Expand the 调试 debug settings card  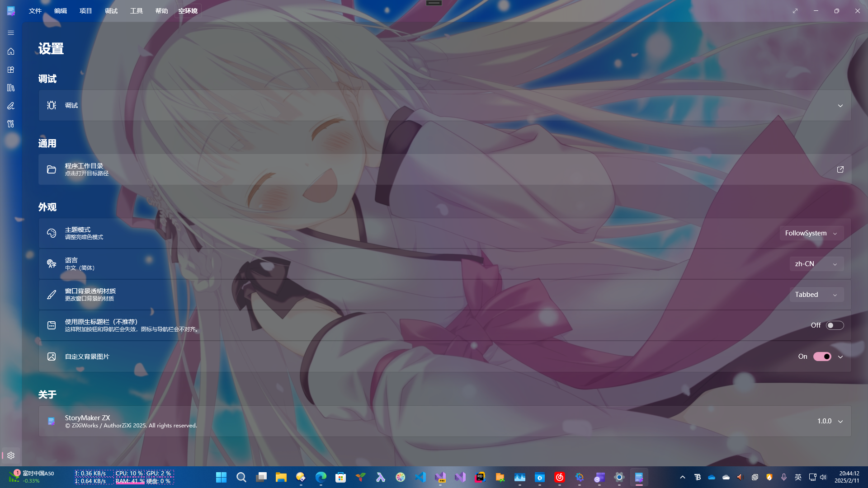click(840, 105)
